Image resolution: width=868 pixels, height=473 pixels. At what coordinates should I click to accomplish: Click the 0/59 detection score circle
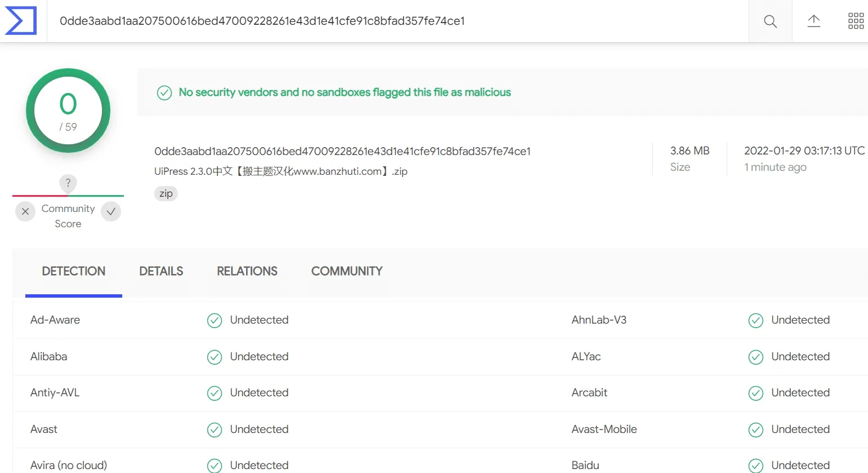pos(68,110)
